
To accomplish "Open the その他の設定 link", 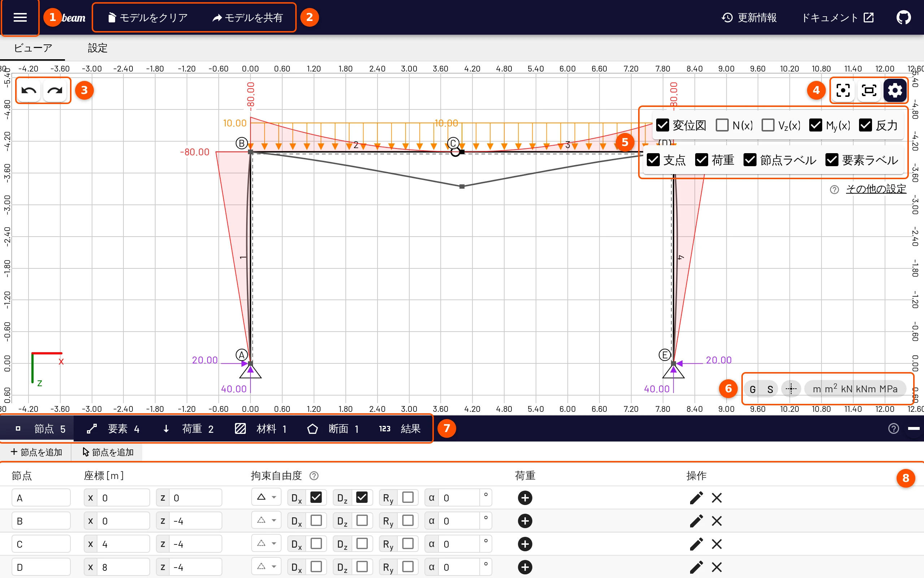I will pos(876,189).
